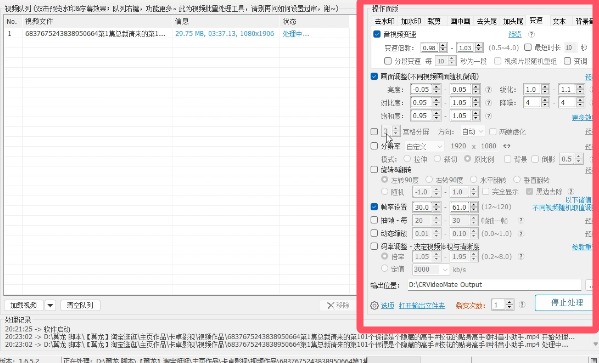Viewport: 599px width, 363px height.
Task: Enable the 分辨率 checkbox
Action: pos(374,146)
